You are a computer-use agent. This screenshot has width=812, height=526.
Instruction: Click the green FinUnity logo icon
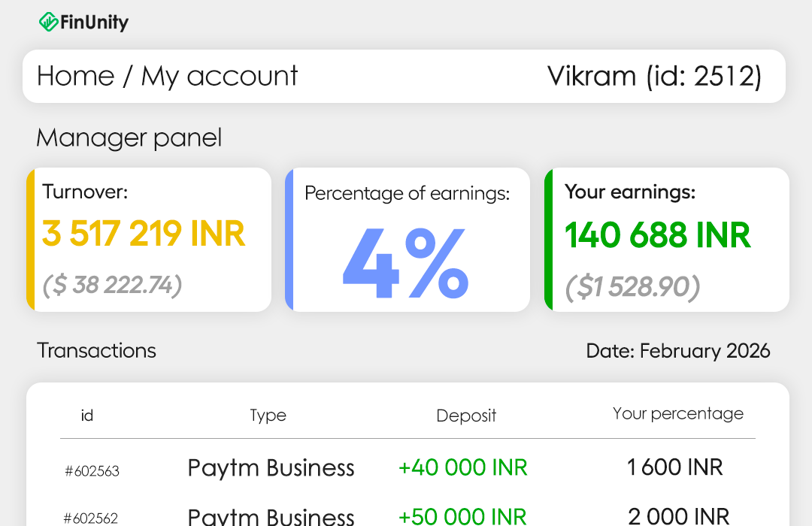point(49,23)
